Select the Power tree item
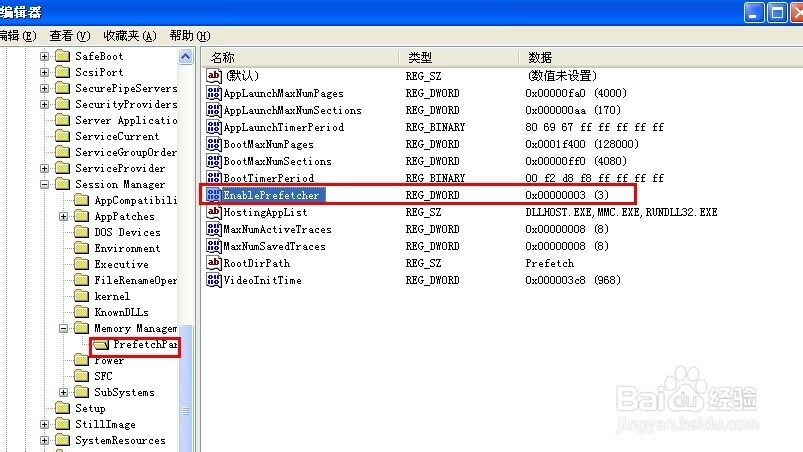Screen dimensions: 803x452 (x=109, y=360)
